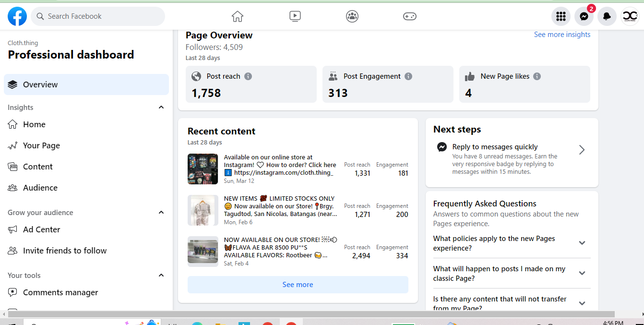Click the post reach value 2,494

(361, 256)
